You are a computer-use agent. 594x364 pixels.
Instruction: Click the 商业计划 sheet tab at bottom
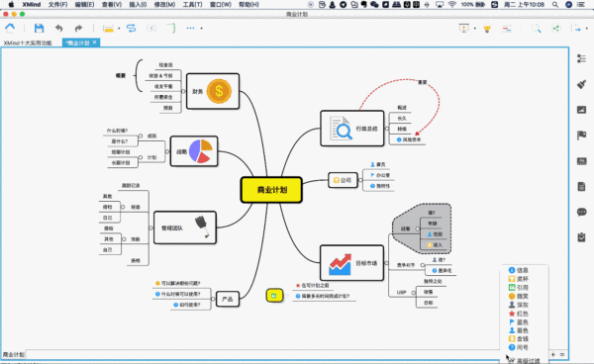[x=14, y=354]
